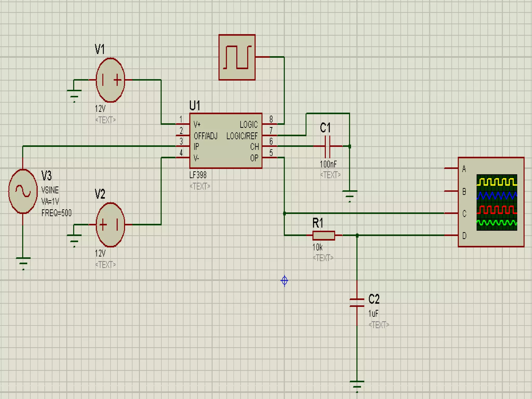532x399 pixels.
Task: Select the V1 12V battery symbol
Action: pyautogui.click(x=110, y=80)
